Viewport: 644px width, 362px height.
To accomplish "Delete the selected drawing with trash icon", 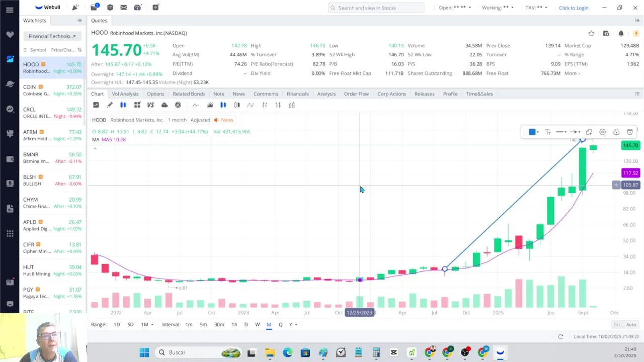I will point(630,132).
